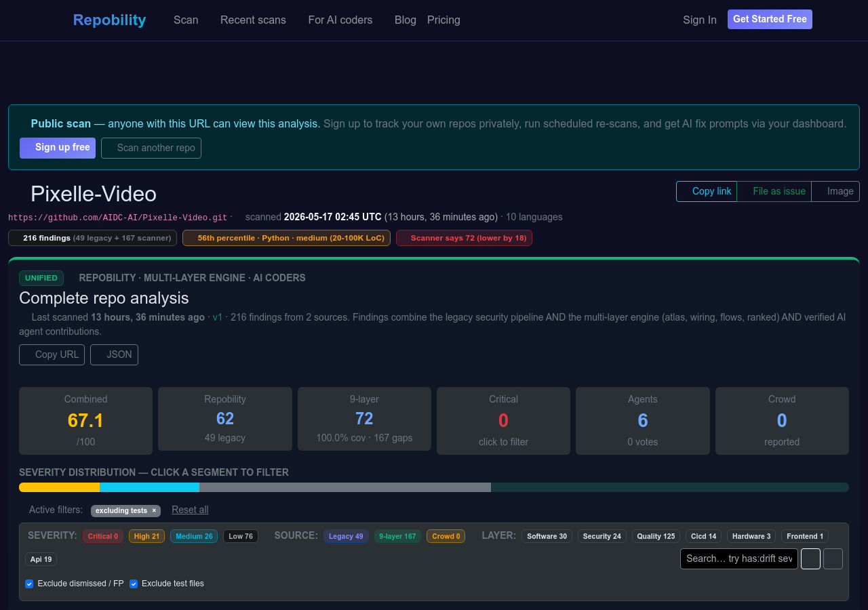Filter source by 9-layer 167
This screenshot has width=868, height=610.
(397, 536)
